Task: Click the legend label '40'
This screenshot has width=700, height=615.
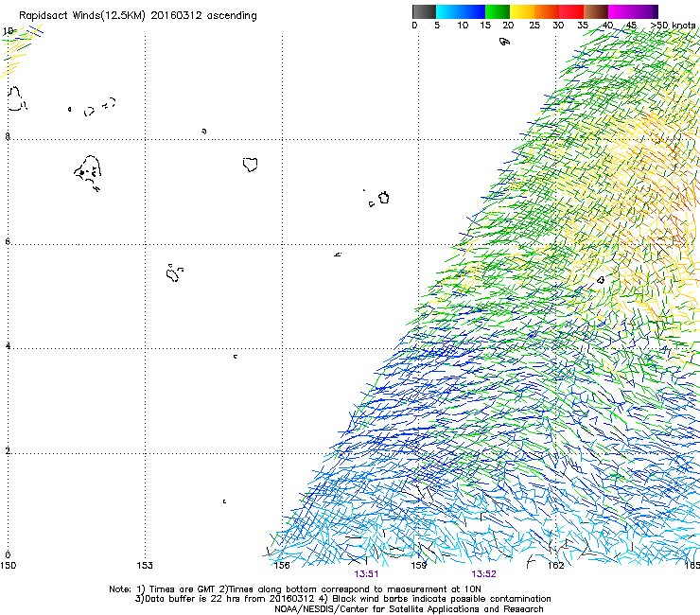Action: [x=607, y=26]
